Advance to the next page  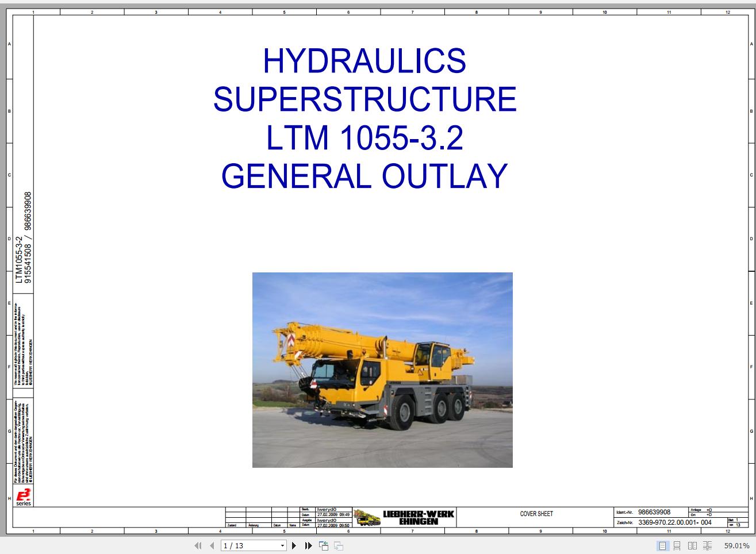(x=294, y=546)
